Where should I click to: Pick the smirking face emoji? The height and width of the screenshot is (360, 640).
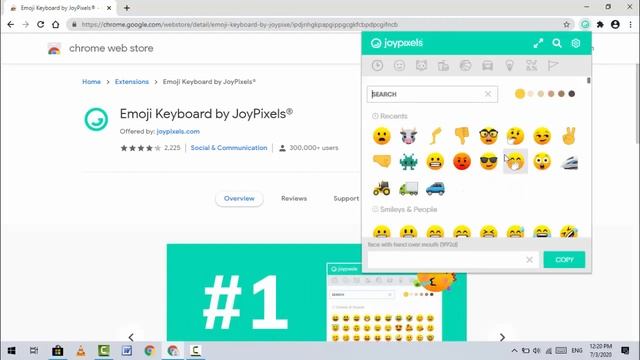click(x=542, y=136)
